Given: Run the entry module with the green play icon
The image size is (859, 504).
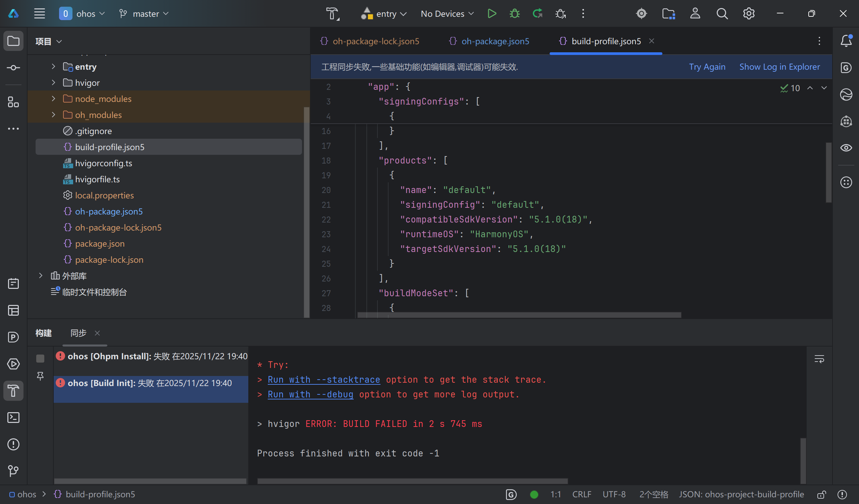Looking at the screenshot, I should [492, 14].
